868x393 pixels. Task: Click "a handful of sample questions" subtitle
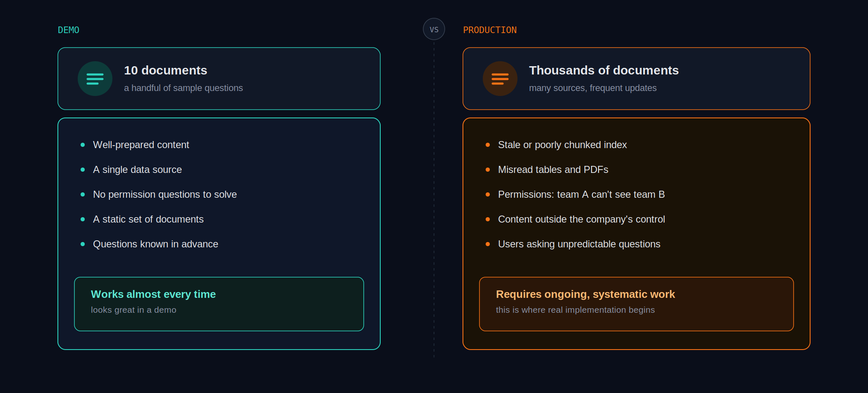(184, 88)
